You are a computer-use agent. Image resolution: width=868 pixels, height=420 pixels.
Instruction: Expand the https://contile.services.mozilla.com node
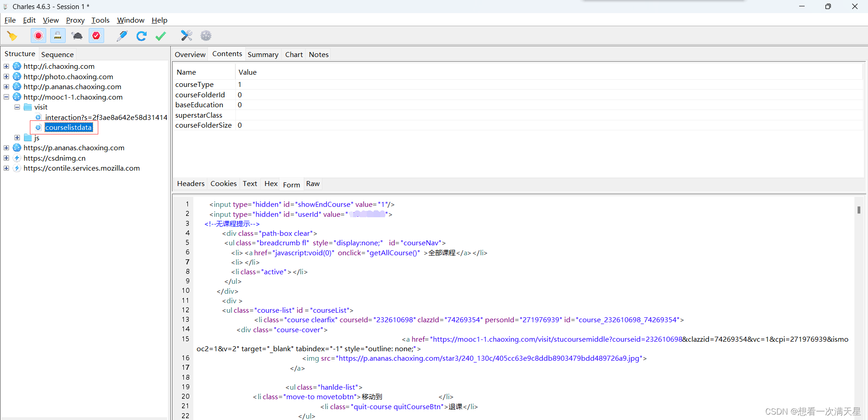click(6, 168)
